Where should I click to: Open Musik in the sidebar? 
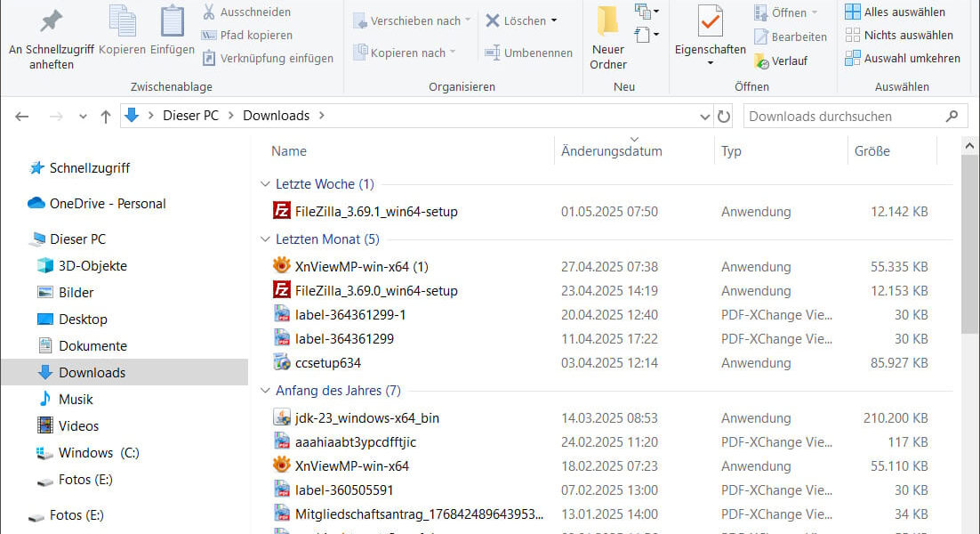coord(65,399)
